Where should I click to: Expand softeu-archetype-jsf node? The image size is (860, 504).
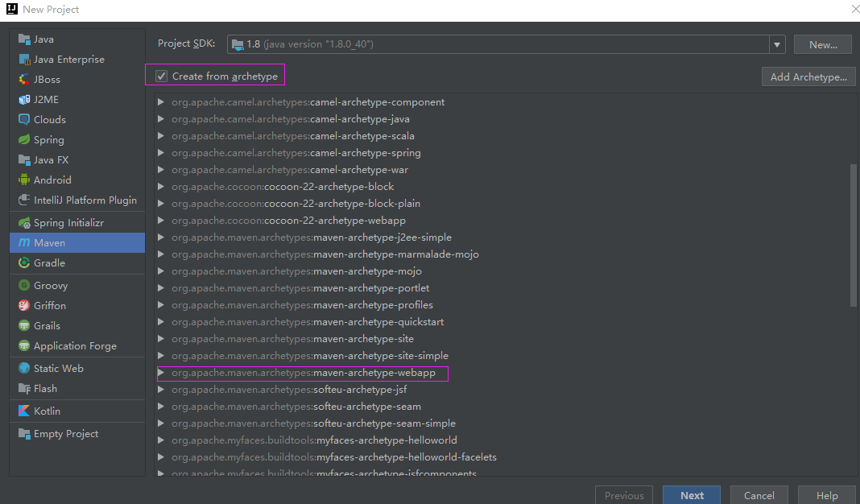161,390
